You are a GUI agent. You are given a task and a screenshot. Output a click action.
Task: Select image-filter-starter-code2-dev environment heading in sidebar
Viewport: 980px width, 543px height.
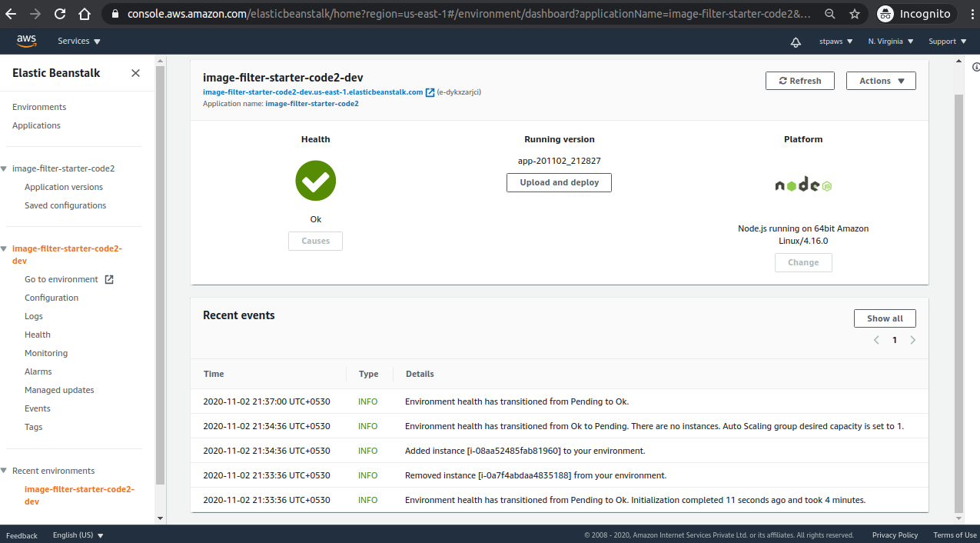67,255
